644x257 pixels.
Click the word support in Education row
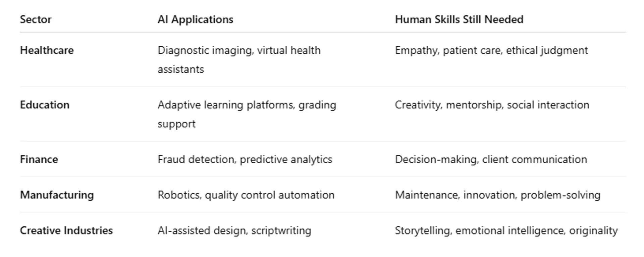pyautogui.click(x=176, y=124)
